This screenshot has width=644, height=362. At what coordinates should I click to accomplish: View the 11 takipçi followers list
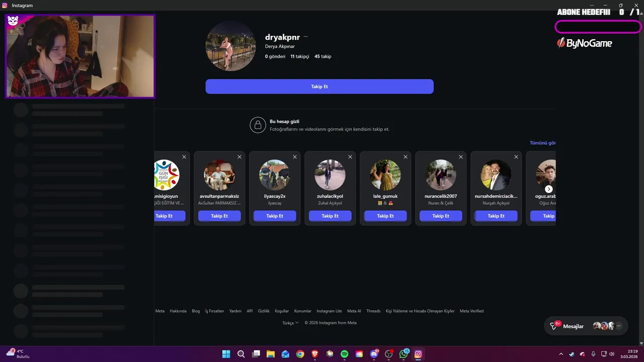[x=300, y=56]
